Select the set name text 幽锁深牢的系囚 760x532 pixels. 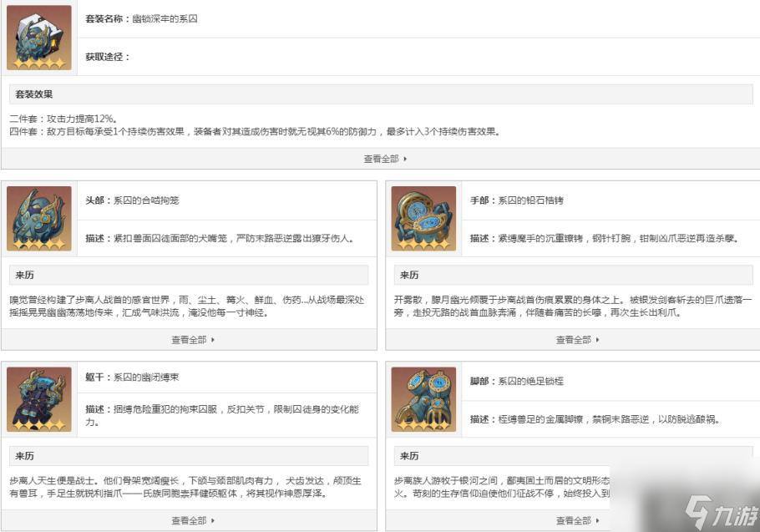(165, 19)
